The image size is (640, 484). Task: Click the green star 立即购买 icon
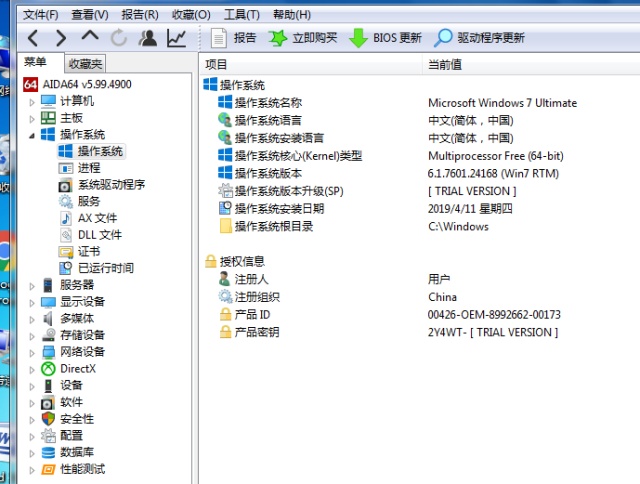click(x=278, y=38)
